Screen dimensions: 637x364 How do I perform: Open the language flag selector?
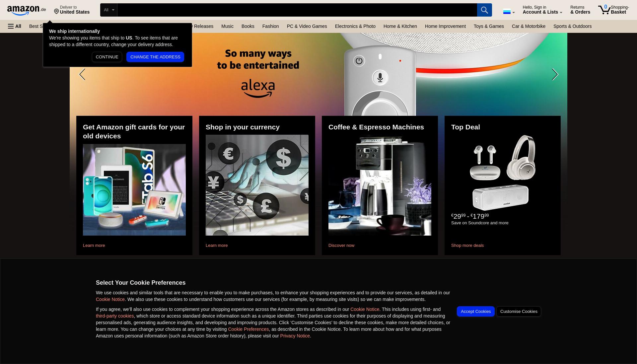pyautogui.click(x=509, y=12)
